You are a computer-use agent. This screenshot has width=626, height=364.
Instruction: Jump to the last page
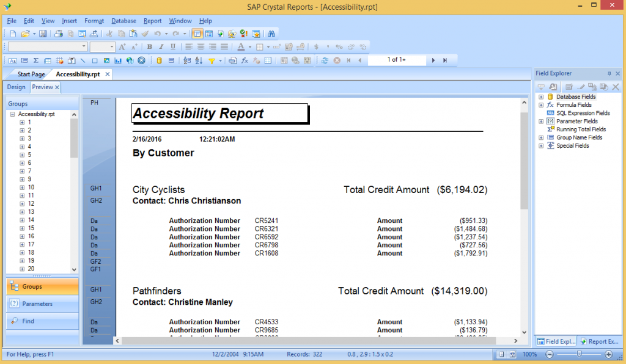[x=445, y=60]
